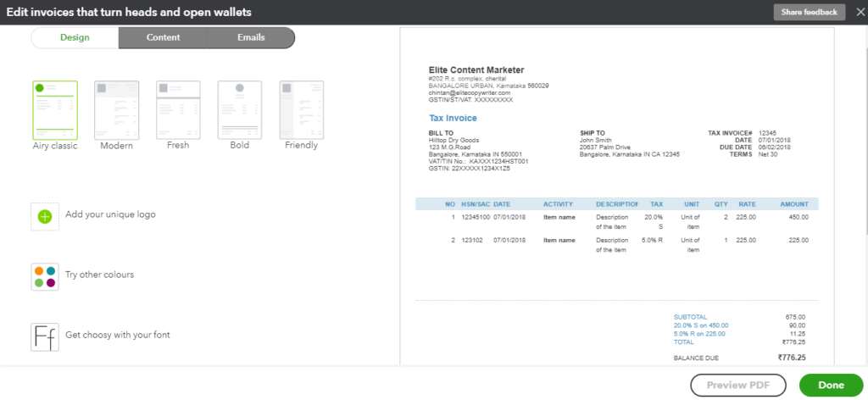Viewport: 868px width, 400px height.
Task: Click "Get choosy with your font"
Action: (x=117, y=336)
